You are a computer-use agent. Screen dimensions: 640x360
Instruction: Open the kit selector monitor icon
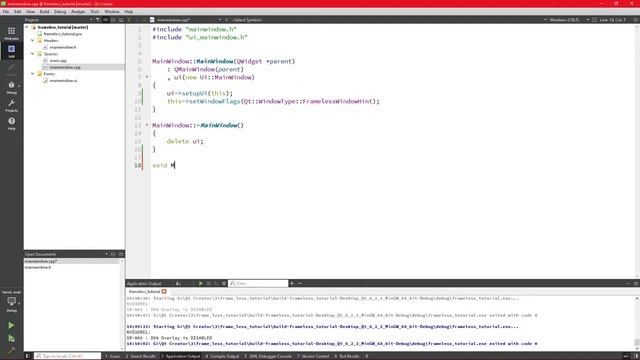pos(11,302)
